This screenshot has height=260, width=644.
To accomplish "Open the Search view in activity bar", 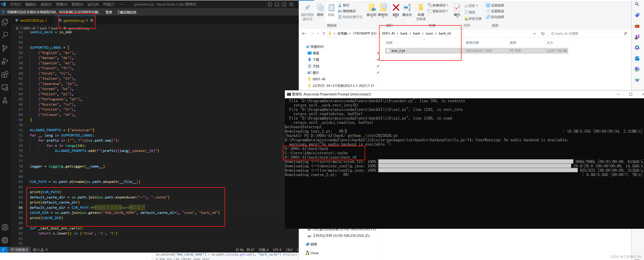I will [5, 35].
